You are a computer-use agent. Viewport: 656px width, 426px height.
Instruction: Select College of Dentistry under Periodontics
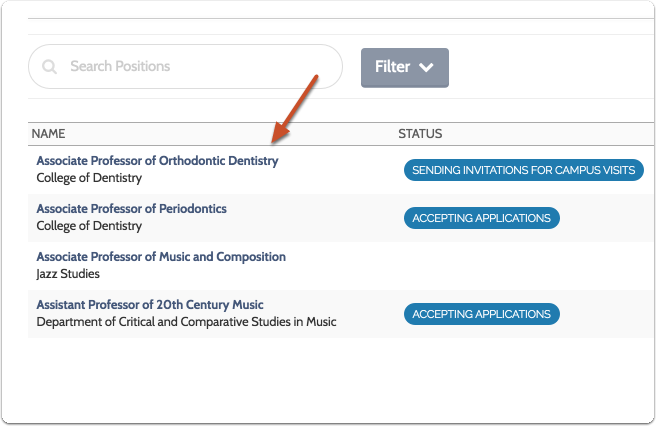tap(89, 226)
